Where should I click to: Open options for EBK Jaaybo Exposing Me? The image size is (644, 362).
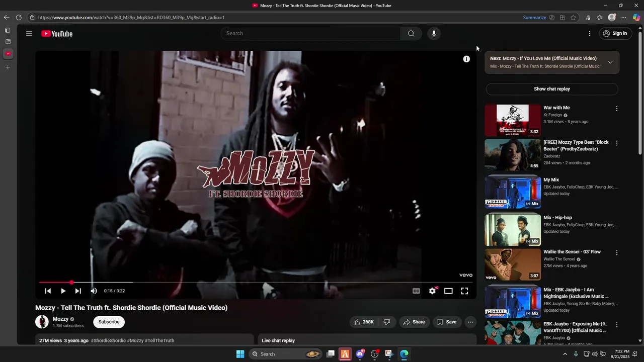coord(616,325)
